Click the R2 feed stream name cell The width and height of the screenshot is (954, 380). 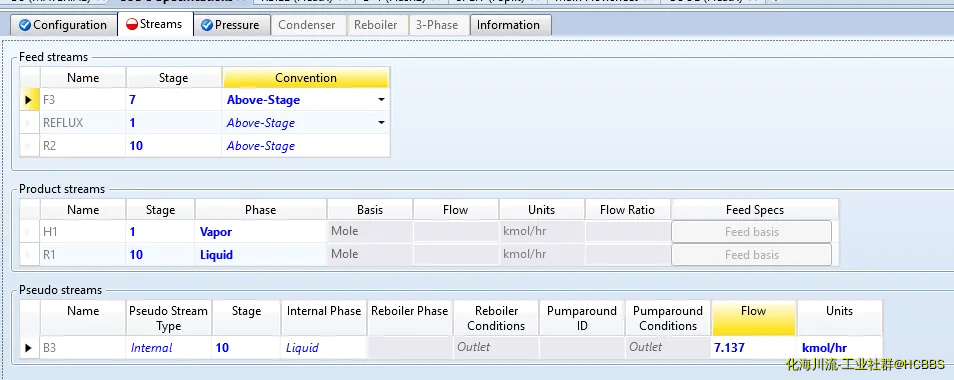coord(83,146)
